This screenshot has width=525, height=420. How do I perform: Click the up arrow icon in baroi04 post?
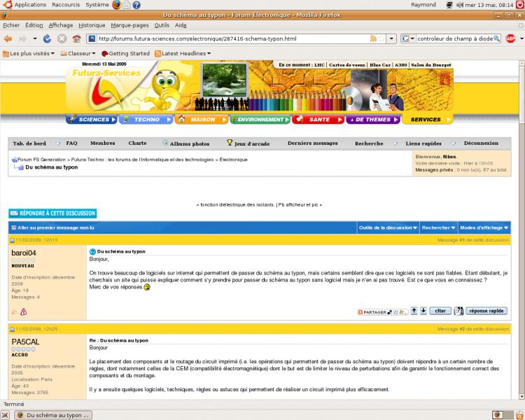414,311
